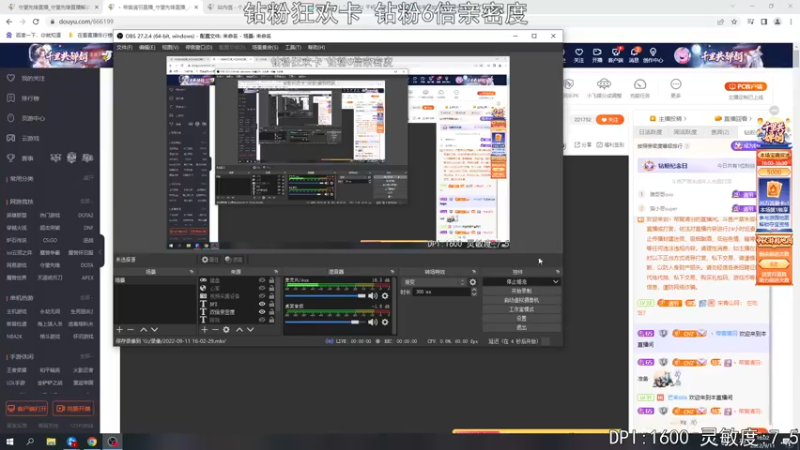Open settings gear of first mixer channel
Screen dimensions: 800x450
[x=385, y=296]
